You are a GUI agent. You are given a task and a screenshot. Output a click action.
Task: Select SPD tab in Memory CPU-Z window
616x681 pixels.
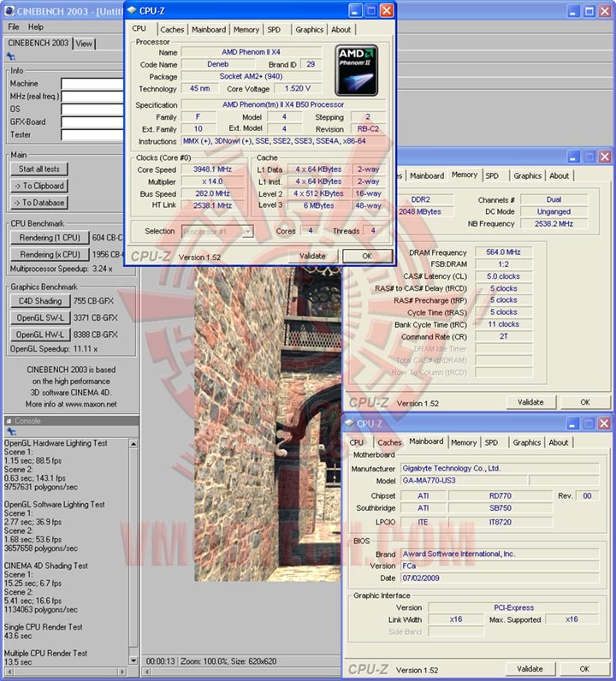492,176
